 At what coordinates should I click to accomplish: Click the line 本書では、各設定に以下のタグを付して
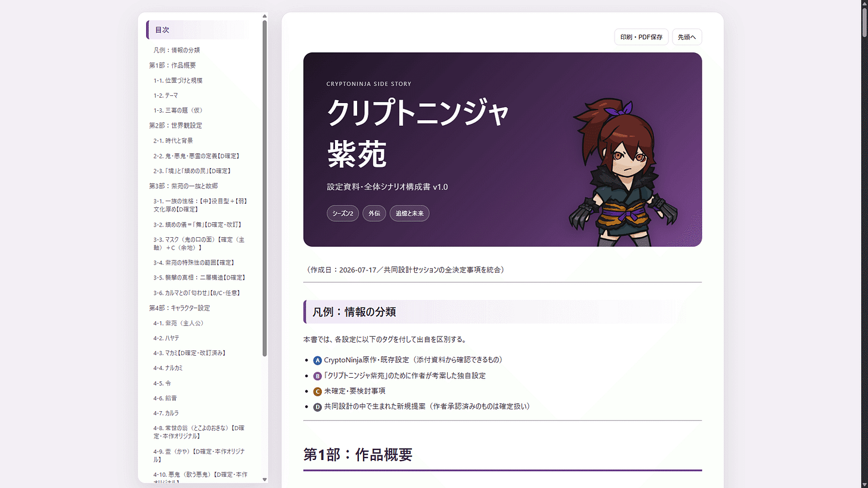coord(385,340)
